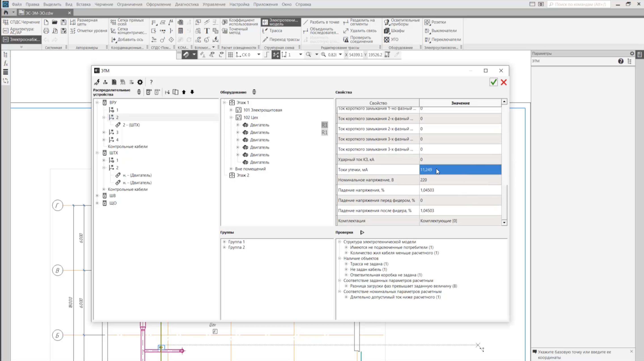Select the Номинальное напряжение value cell
This screenshot has width=644, height=361.
(460, 180)
